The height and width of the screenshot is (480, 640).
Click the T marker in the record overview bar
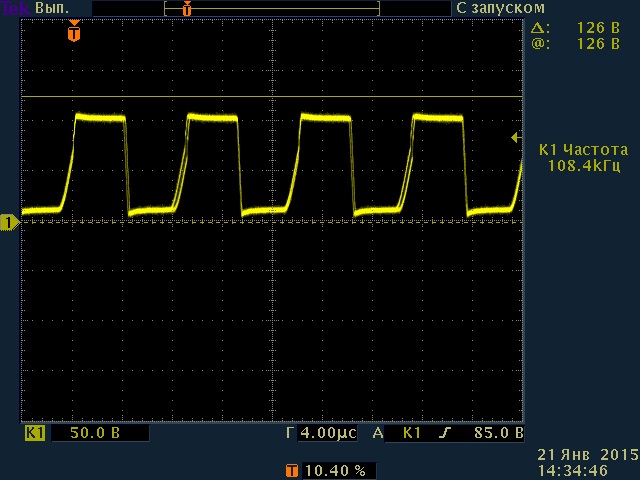coord(187,8)
